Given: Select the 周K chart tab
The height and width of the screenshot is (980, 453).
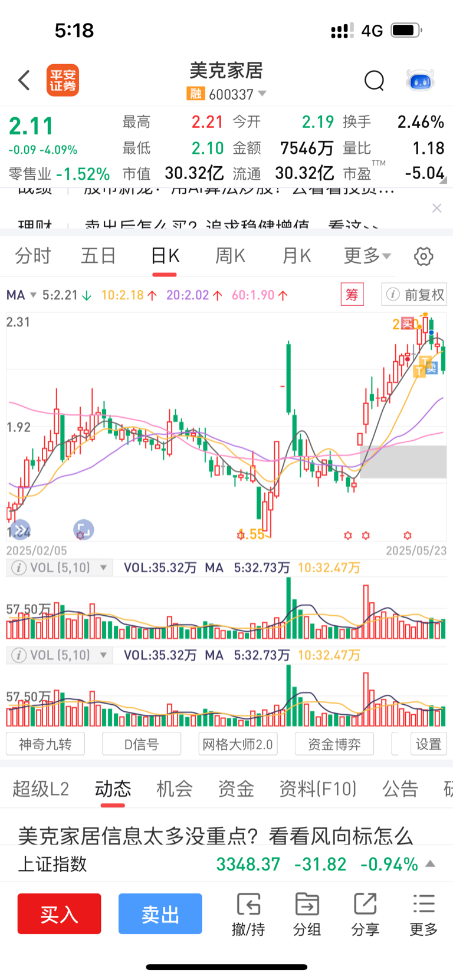Looking at the screenshot, I should 231,256.
